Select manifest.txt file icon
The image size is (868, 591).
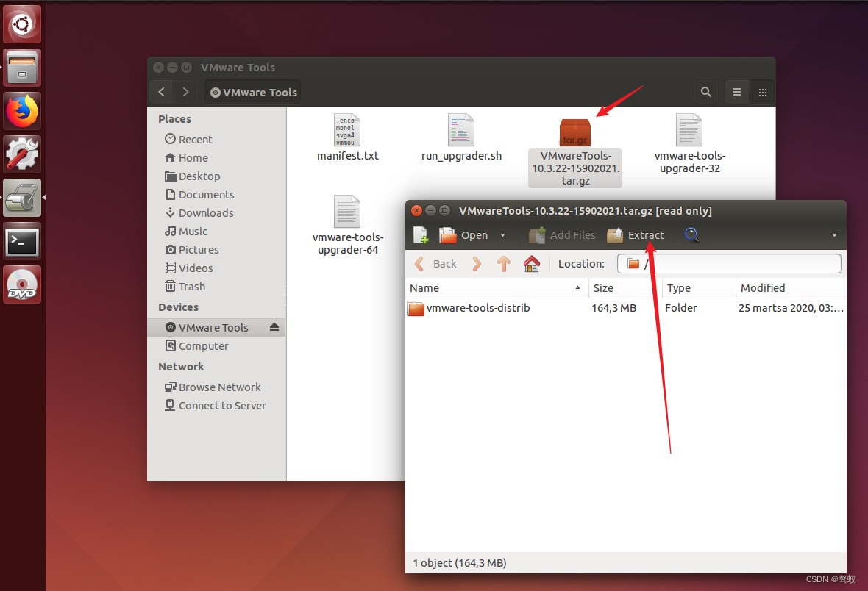point(347,137)
